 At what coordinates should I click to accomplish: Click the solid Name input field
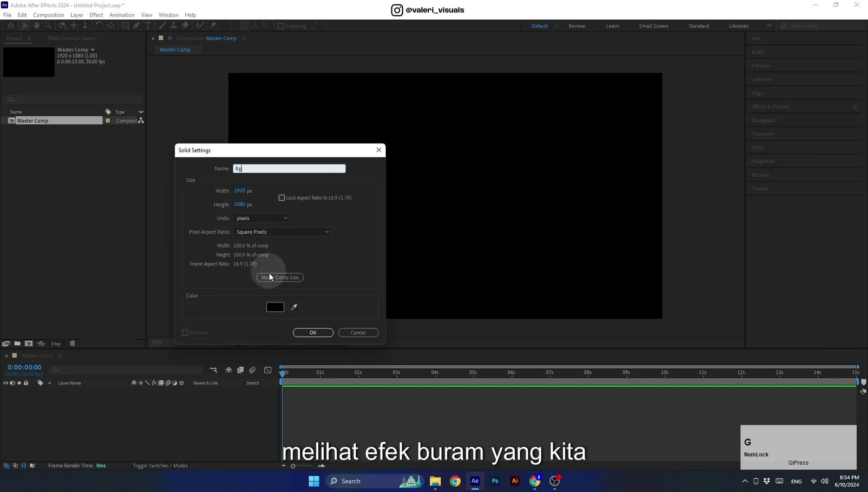coord(289,169)
